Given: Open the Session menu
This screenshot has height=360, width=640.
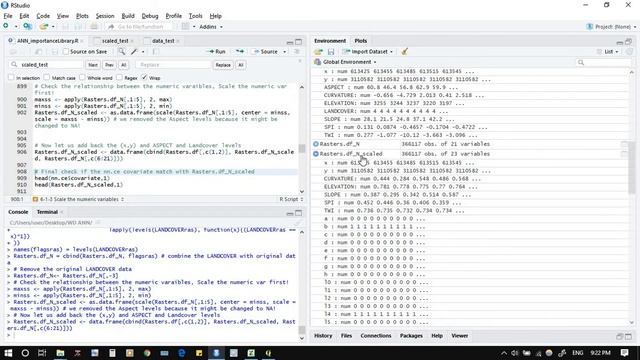Looking at the screenshot, I should (x=105, y=16).
